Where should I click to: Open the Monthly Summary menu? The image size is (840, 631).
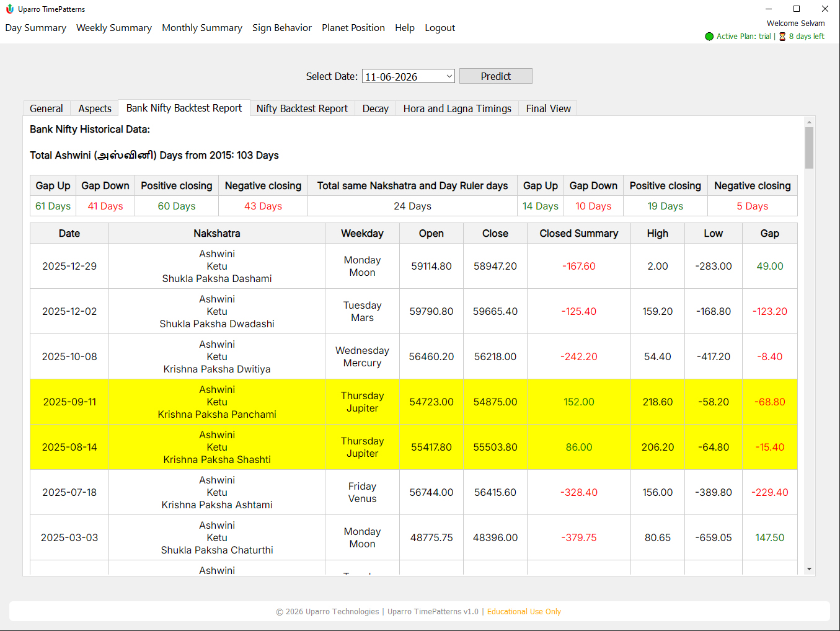(202, 28)
